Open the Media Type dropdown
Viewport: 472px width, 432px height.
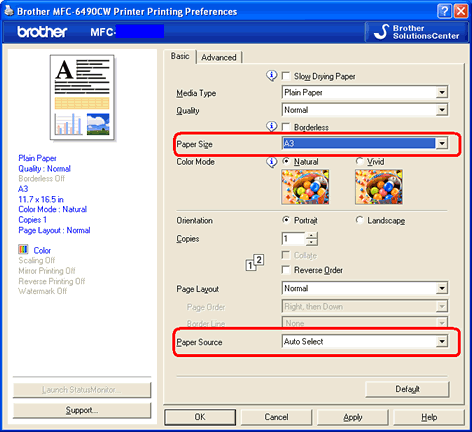click(365, 92)
